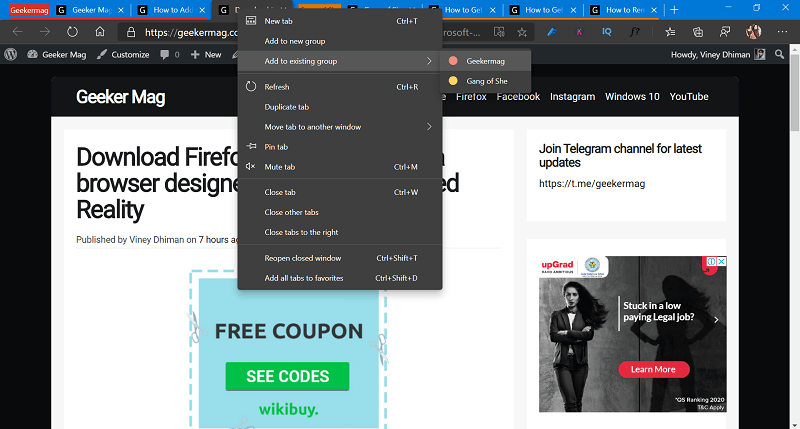Screen dimensions: 800x429
Task: Click the AdChoices info icon on the upGrad ad
Action: pos(711,261)
